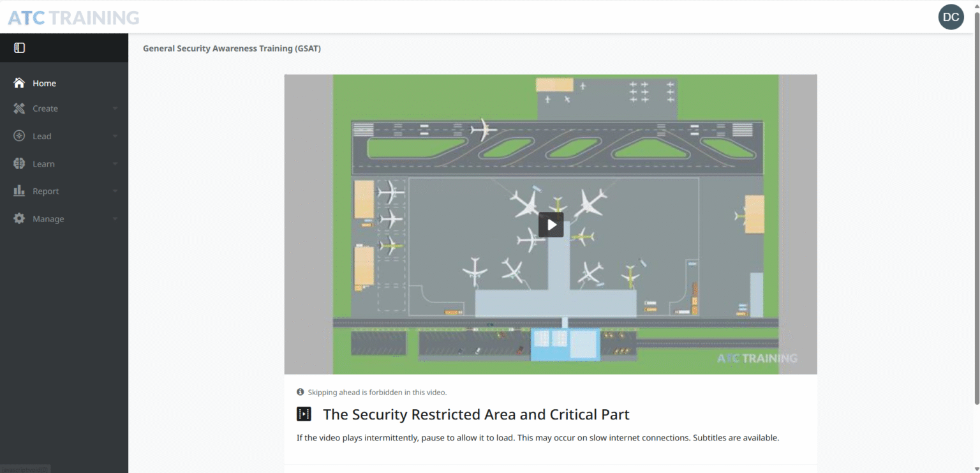Open the DC user avatar menu
This screenshot has height=473, width=980.
(951, 17)
